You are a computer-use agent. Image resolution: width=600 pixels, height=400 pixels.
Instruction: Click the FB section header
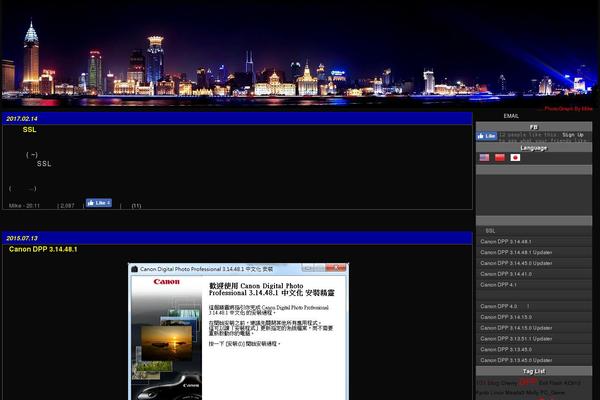(533, 127)
